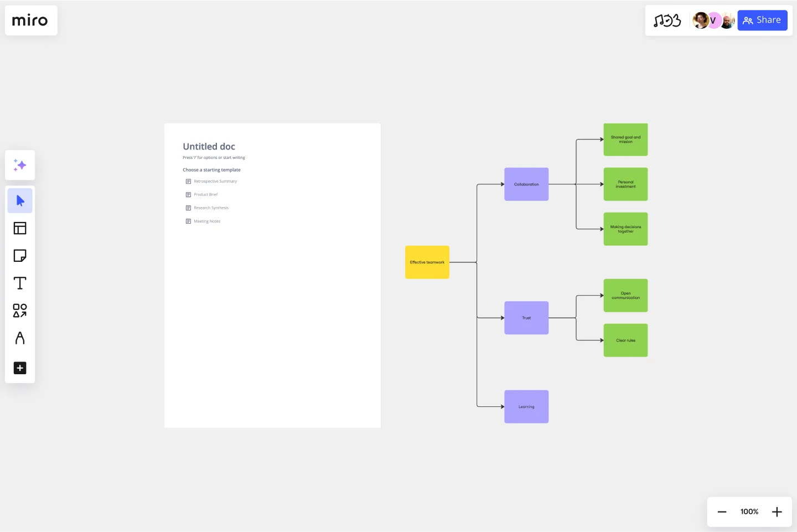
Task: Click the Meeting Notes document icon
Action: 188,221
